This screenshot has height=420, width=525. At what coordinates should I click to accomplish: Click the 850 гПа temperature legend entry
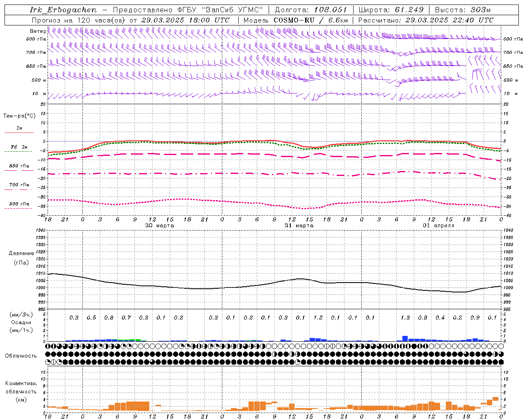(x=19, y=166)
